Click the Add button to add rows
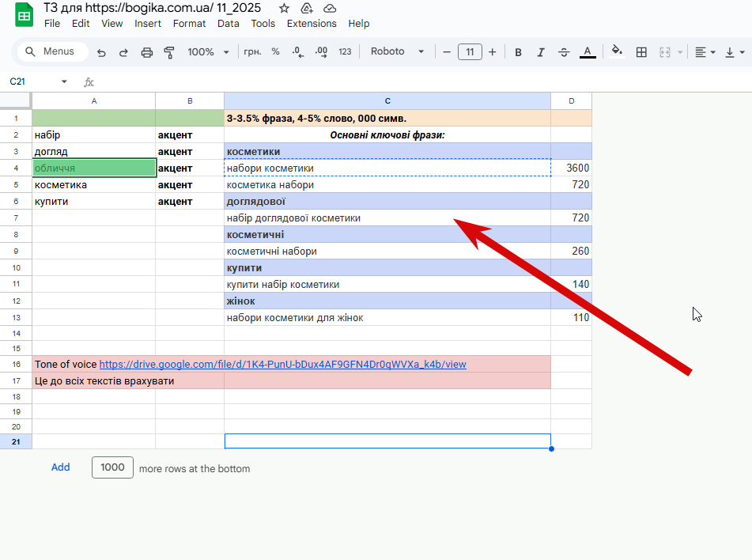 click(x=61, y=467)
